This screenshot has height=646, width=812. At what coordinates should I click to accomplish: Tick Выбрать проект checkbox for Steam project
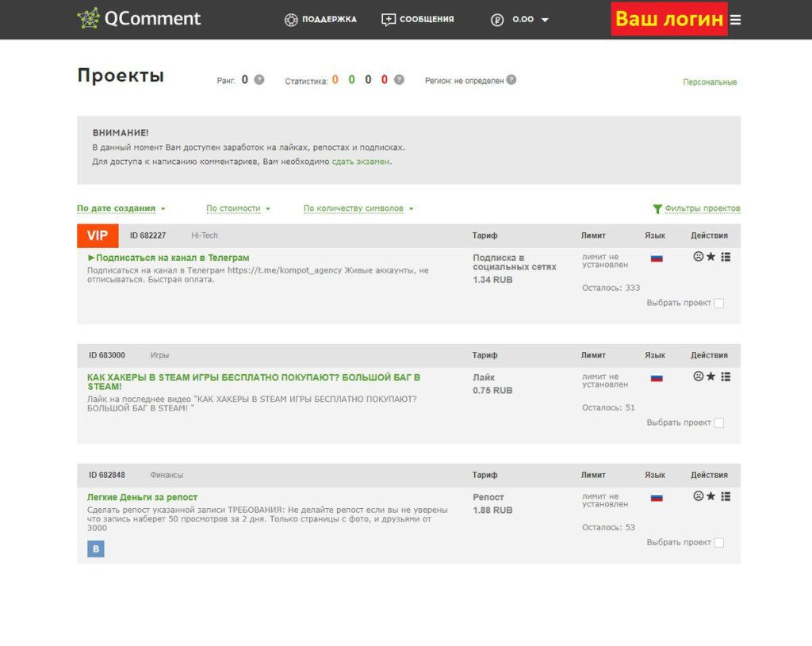718,423
